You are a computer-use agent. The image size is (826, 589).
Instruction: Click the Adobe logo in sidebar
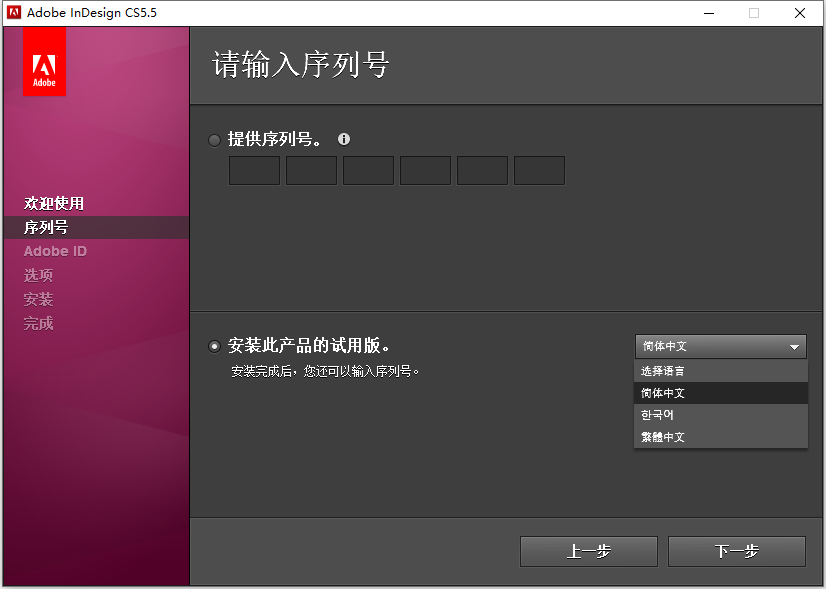pos(44,62)
